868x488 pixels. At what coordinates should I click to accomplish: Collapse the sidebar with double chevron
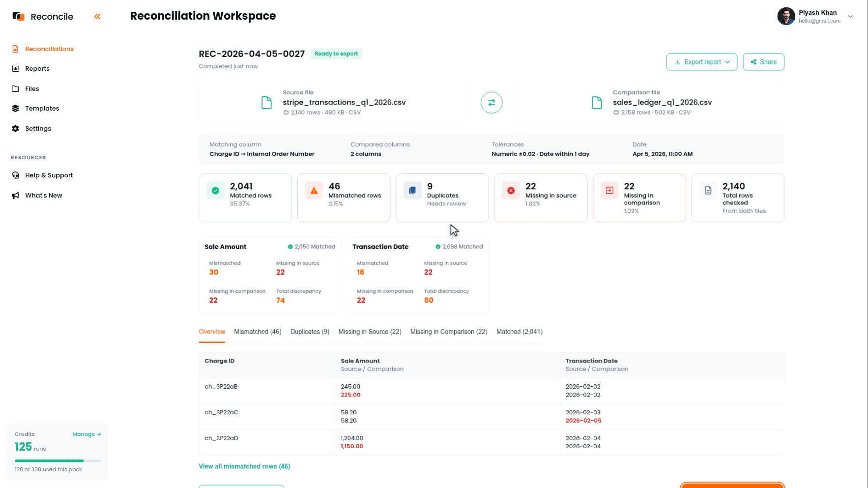pyautogui.click(x=97, y=16)
